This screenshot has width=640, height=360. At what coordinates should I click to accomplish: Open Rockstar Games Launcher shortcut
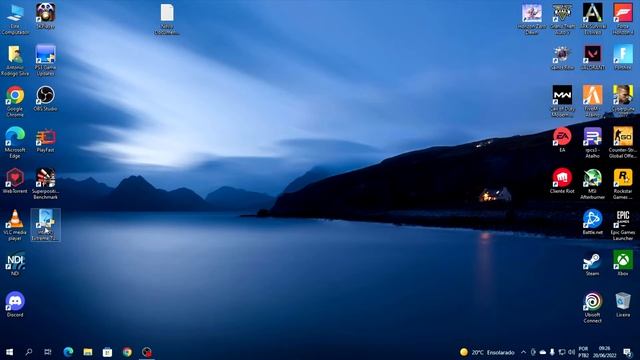tap(623, 184)
